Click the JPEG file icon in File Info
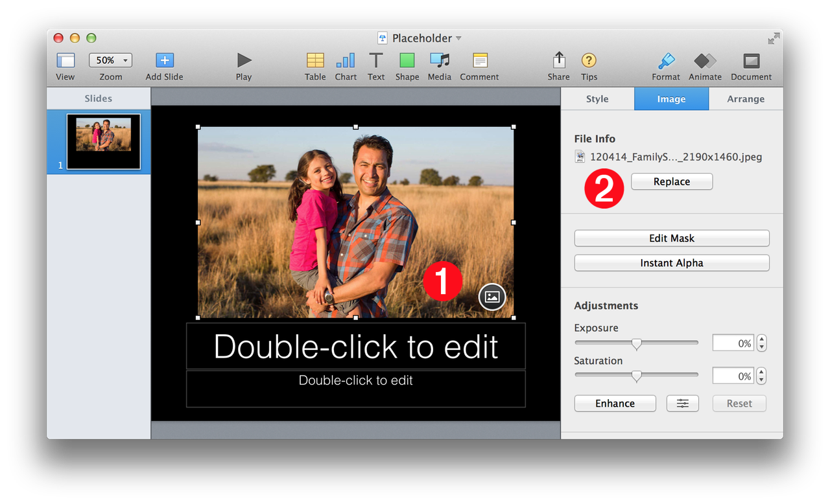The height and width of the screenshot is (504, 830). [580, 157]
